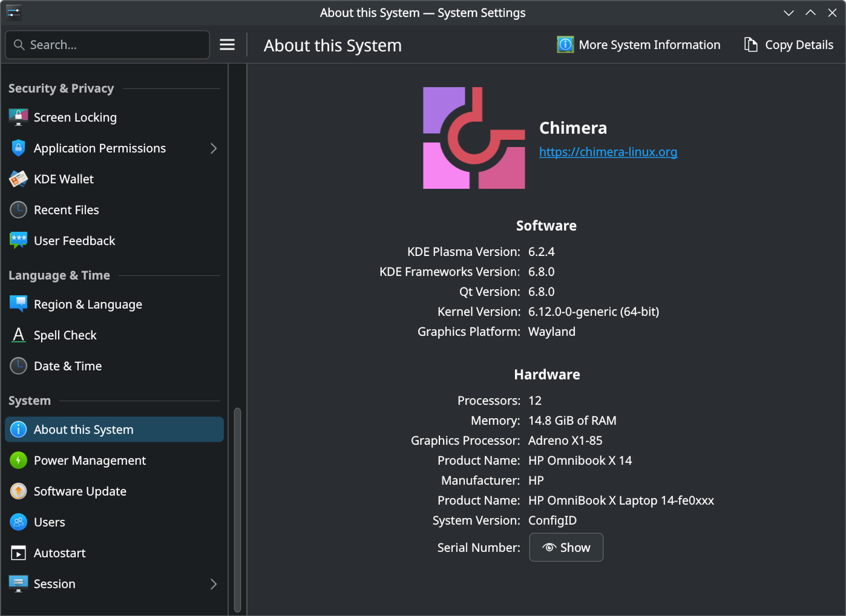846x616 pixels.
Task: Click the Autostart icon
Action: click(x=19, y=553)
